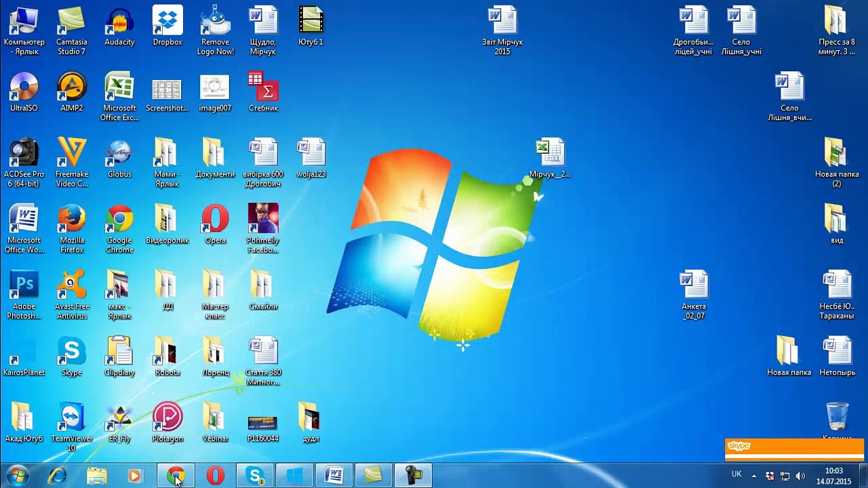
Task: Select the Microsoft Office Word desktop shortcut
Action: tap(24, 229)
